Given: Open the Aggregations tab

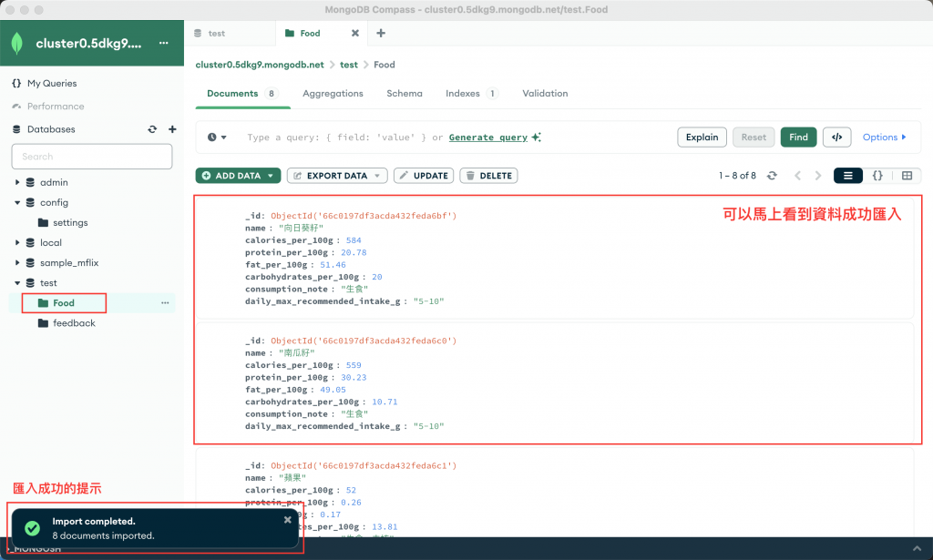Looking at the screenshot, I should pos(333,93).
